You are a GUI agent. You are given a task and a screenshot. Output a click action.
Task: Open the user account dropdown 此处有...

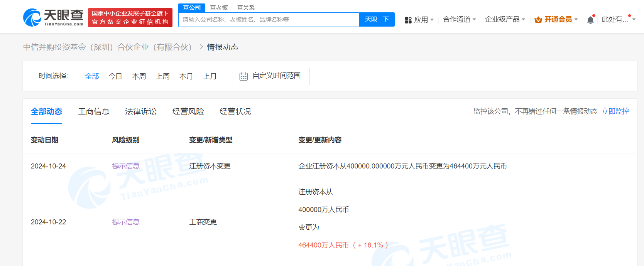tap(618, 19)
